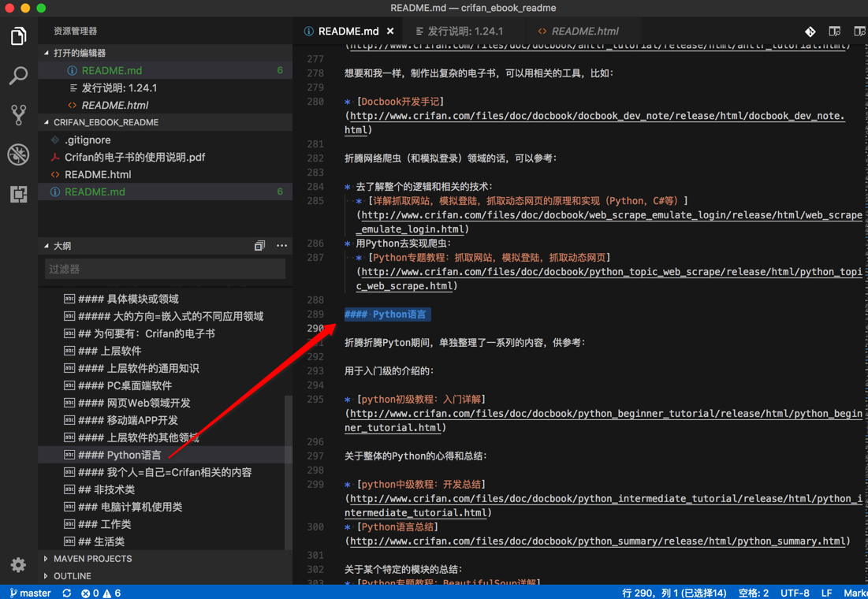Expand the OUTLINE section
The width and height of the screenshot is (868, 599).
165,575
